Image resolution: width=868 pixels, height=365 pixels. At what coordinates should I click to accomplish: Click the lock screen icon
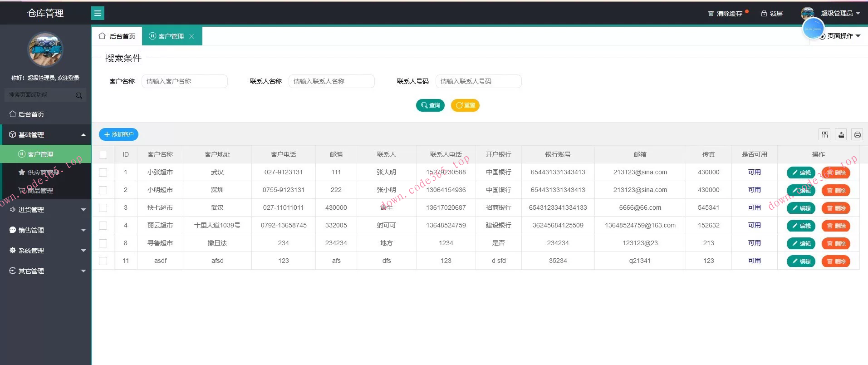764,13
